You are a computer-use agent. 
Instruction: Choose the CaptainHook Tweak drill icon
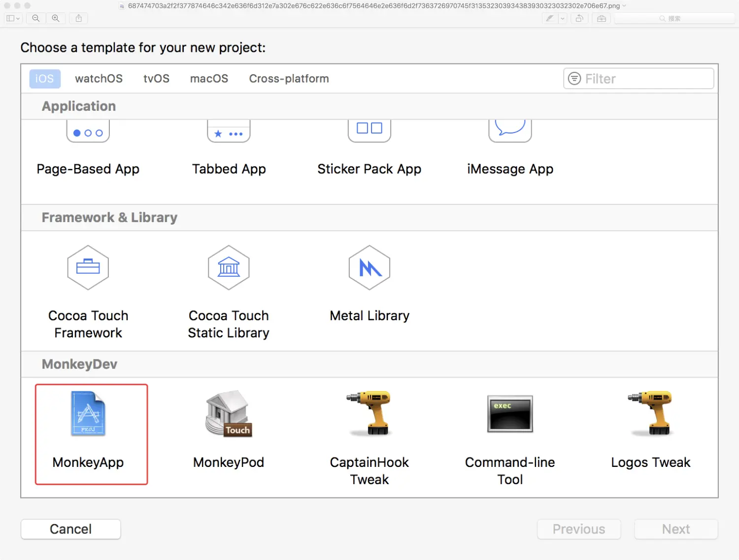(x=369, y=413)
